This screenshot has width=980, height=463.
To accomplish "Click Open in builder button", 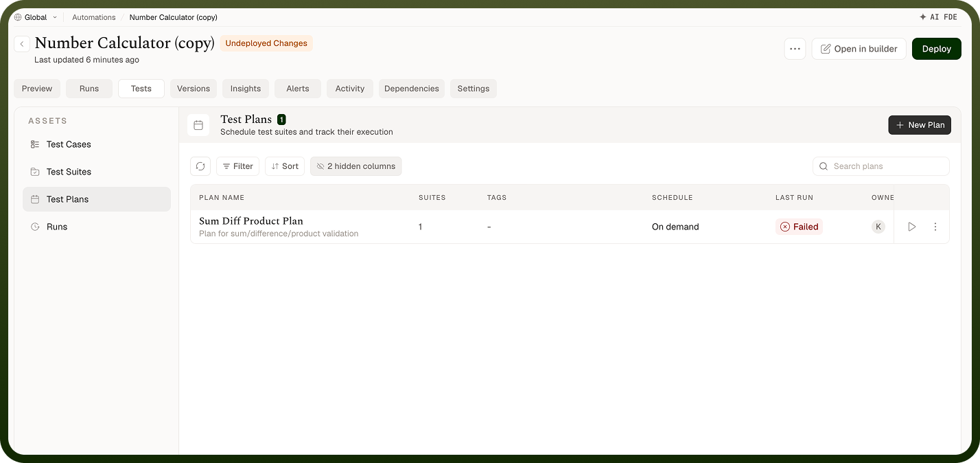I will (x=859, y=49).
